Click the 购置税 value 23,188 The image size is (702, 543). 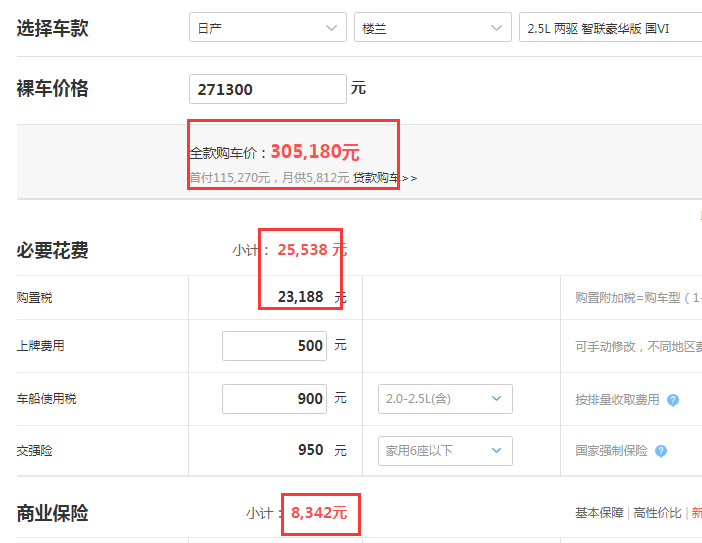pos(300,297)
